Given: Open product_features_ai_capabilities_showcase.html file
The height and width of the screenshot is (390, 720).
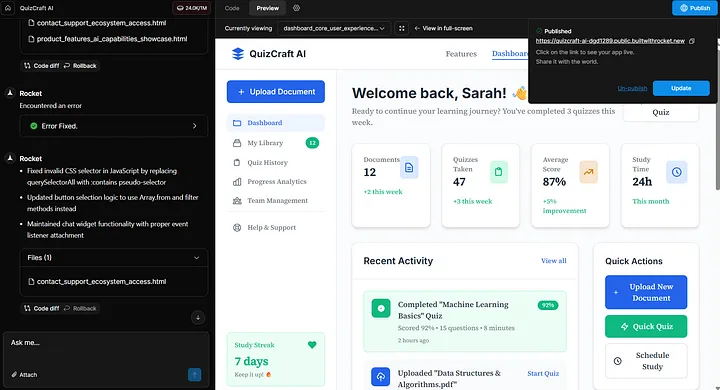Looking at the screenshot, I should [x=108, y=39].
